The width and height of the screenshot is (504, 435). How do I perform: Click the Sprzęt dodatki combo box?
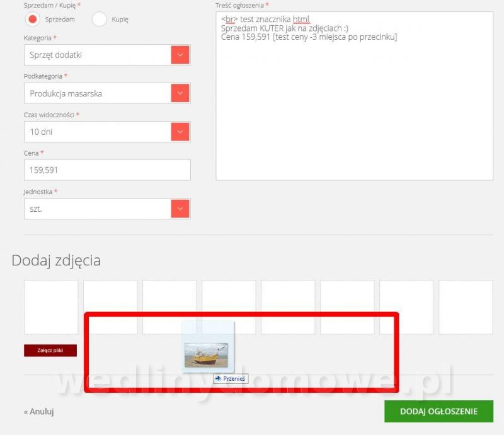pyautogui.click(x=107, y=55)
